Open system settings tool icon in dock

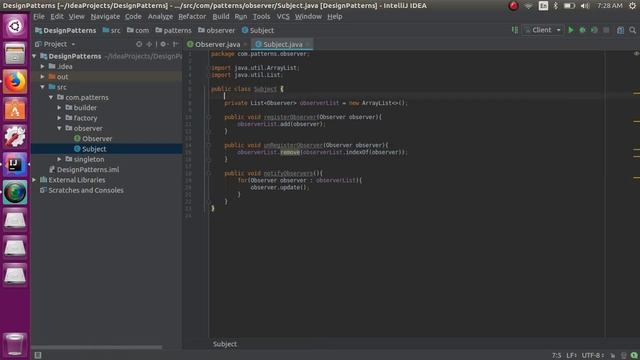pyautogui.click(x=15, y=137)
